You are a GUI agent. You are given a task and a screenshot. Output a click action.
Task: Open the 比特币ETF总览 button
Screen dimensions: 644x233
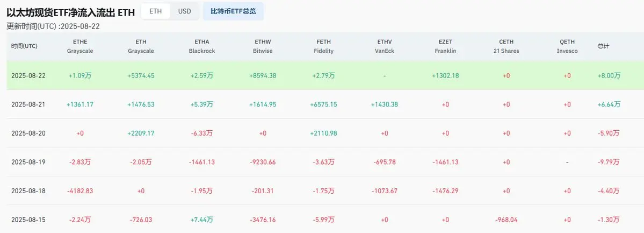[x=233, y=11]
